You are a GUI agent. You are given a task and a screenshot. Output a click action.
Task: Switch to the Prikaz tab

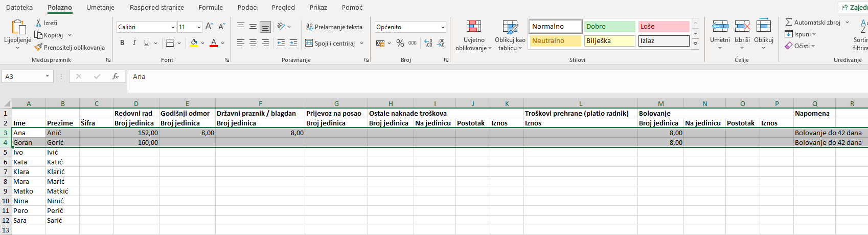[318, 7]
